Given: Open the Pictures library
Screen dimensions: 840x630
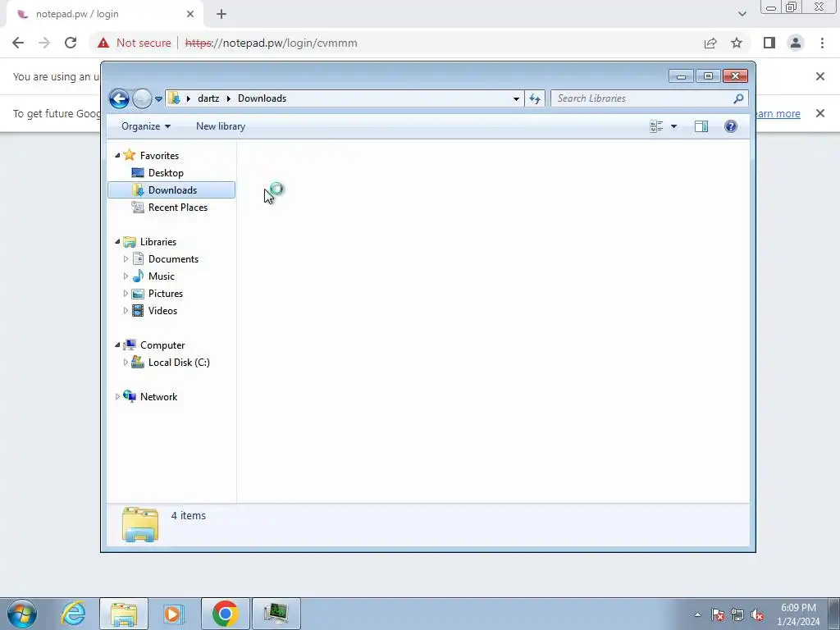Looking at the screenshot, I should pos(166,294).
